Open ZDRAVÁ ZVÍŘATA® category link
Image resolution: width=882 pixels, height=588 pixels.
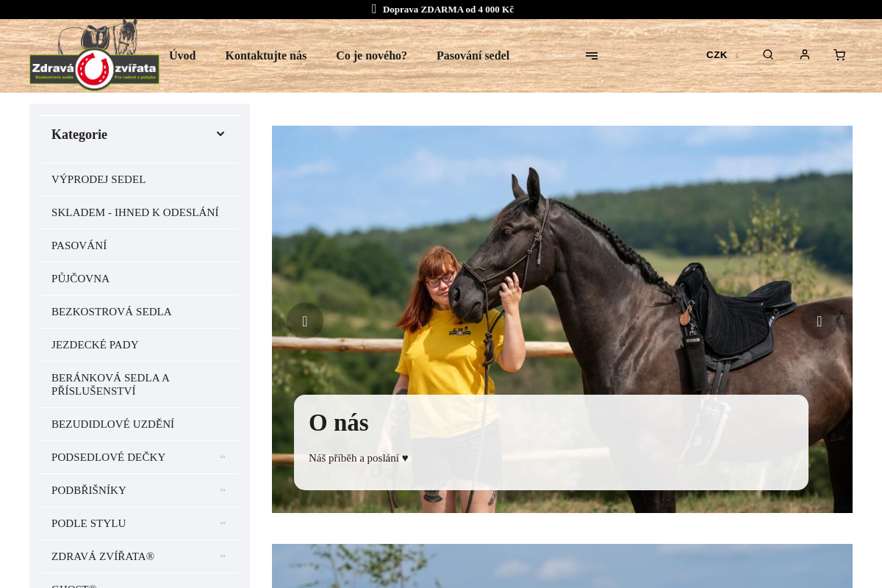(103, 556)
